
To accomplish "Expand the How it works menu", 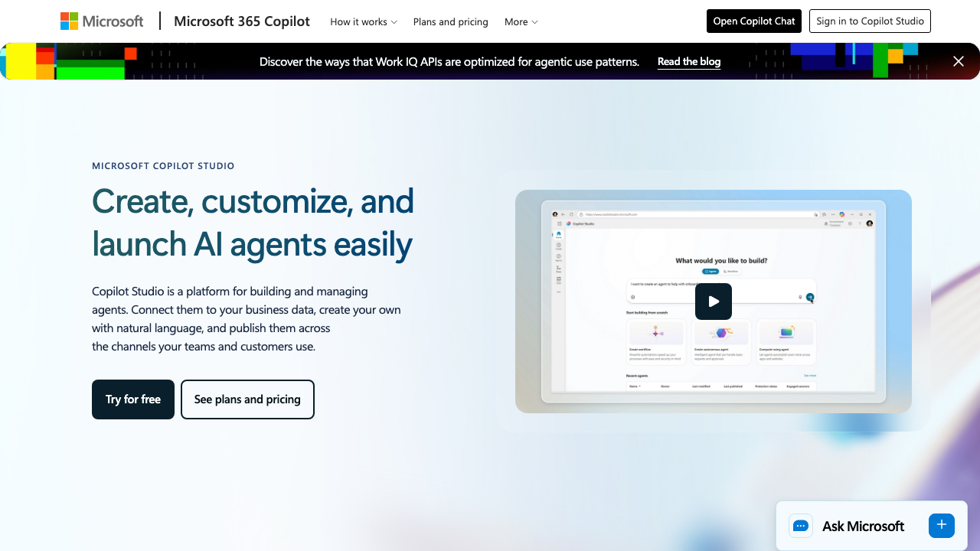I will pos(364,21).
